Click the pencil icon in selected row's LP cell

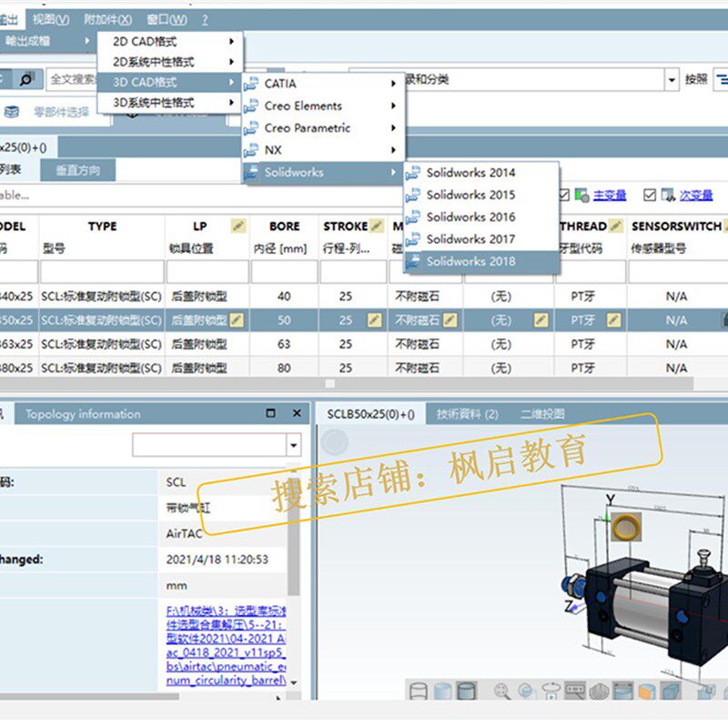(x=237, y=320)
